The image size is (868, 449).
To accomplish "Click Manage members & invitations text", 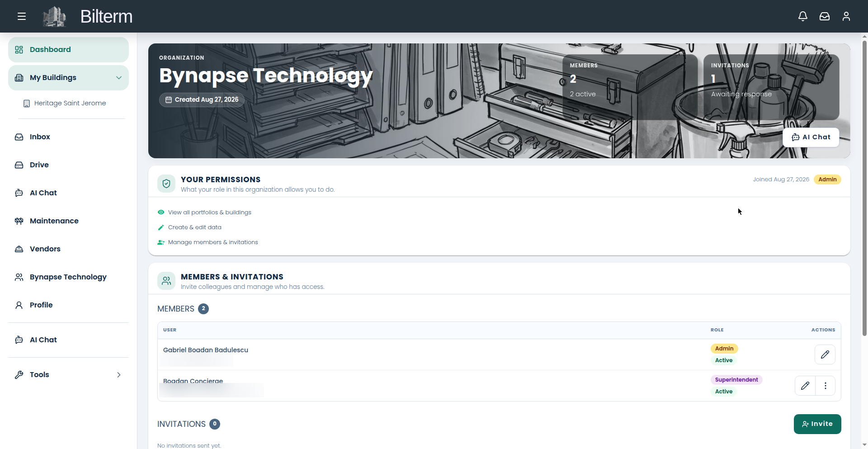I will tap(213, 242).
